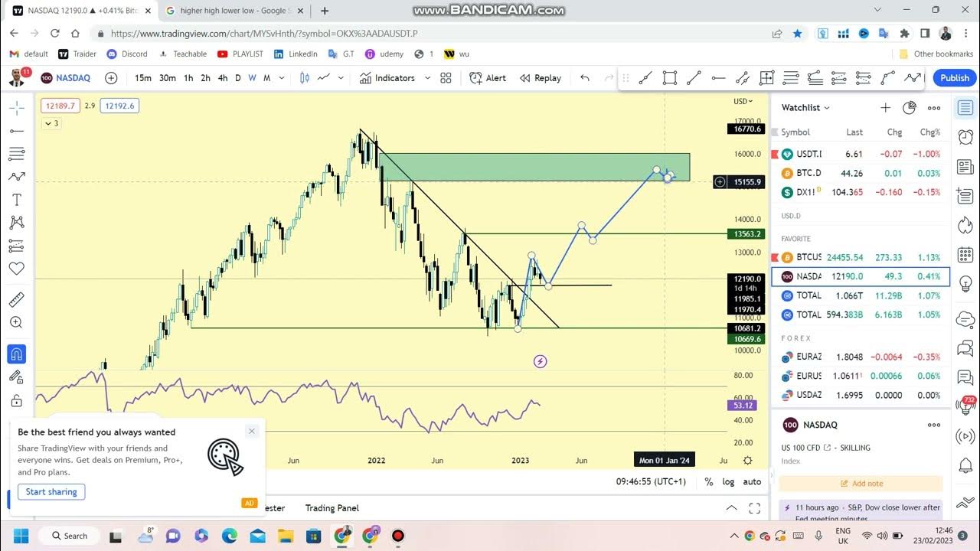Select the Text annotation tool
This screenshot has width=980, height=551.
(16, 200)
